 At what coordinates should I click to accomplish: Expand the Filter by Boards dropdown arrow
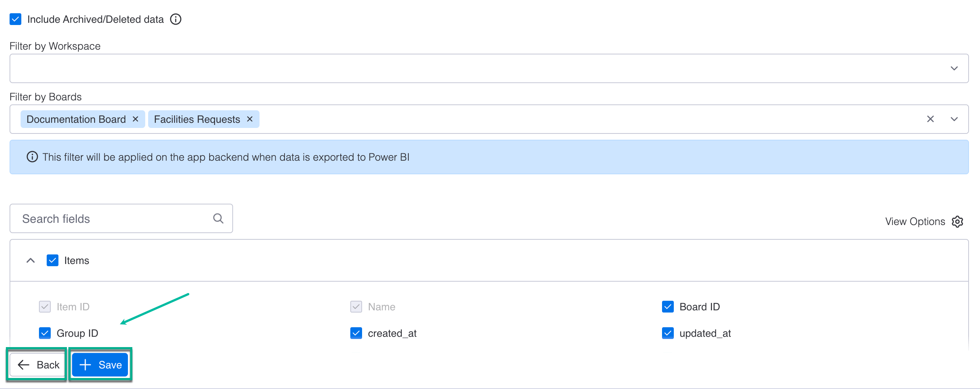(954, 119)
